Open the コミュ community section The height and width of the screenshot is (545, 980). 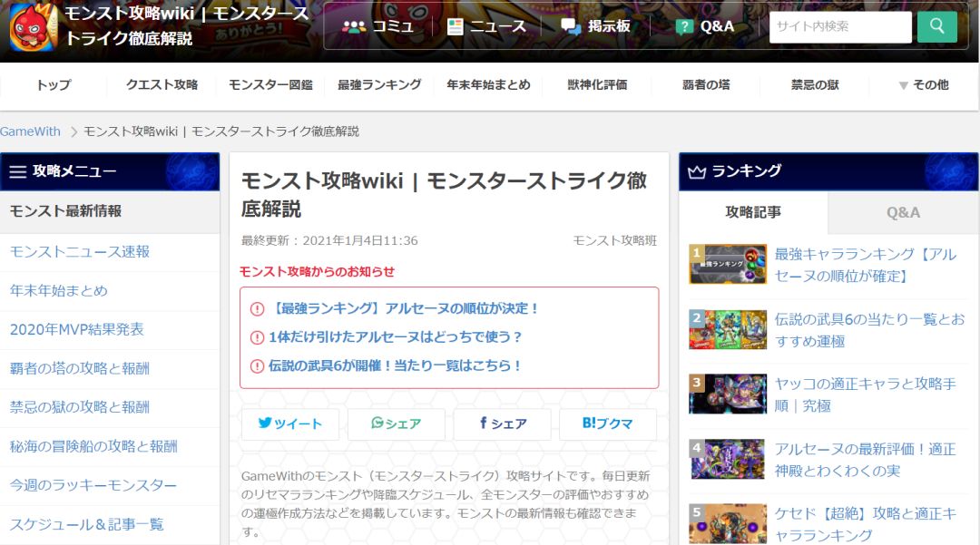pos(378,26)
